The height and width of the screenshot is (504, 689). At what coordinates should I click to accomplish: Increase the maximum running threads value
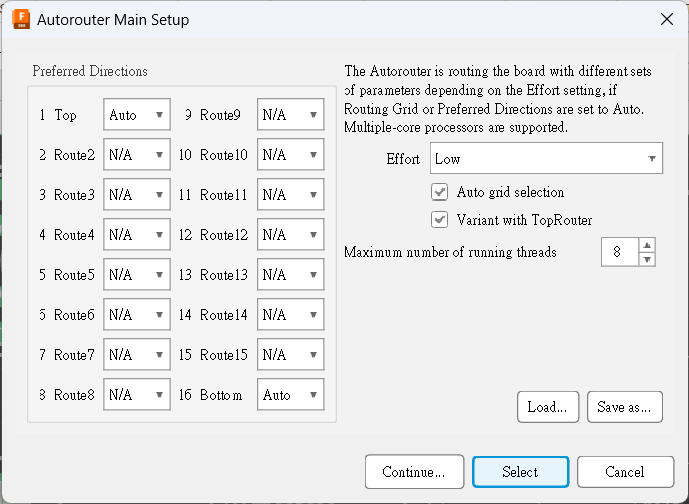click(x=647, y=246)
